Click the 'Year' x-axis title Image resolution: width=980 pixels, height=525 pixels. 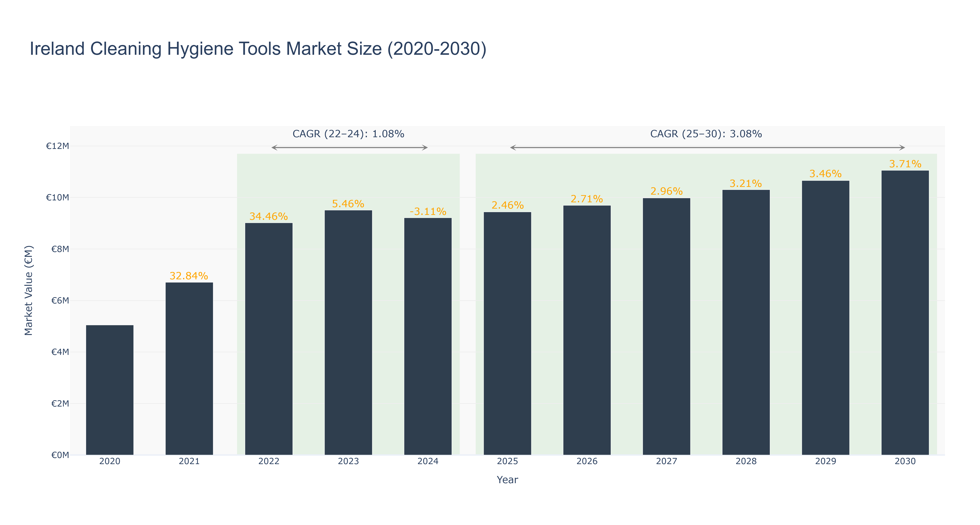(x=507, y=480)
